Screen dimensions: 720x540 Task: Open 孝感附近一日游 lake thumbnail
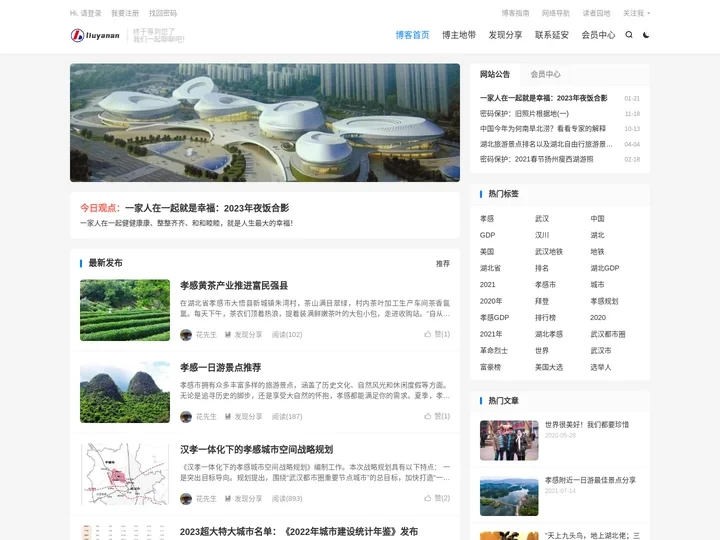[509, 496]
